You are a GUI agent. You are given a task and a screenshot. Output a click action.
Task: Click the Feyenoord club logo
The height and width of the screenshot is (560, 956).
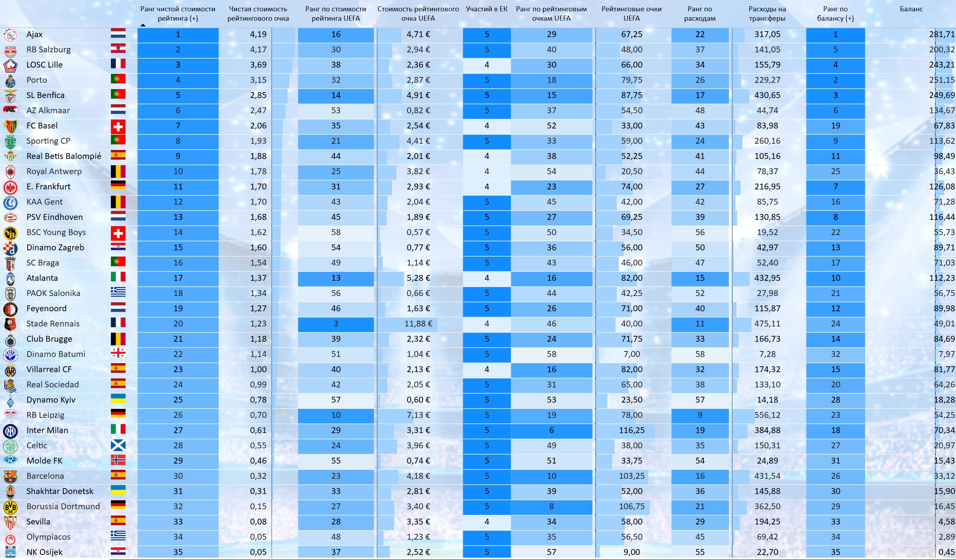[x=10, y=309]
